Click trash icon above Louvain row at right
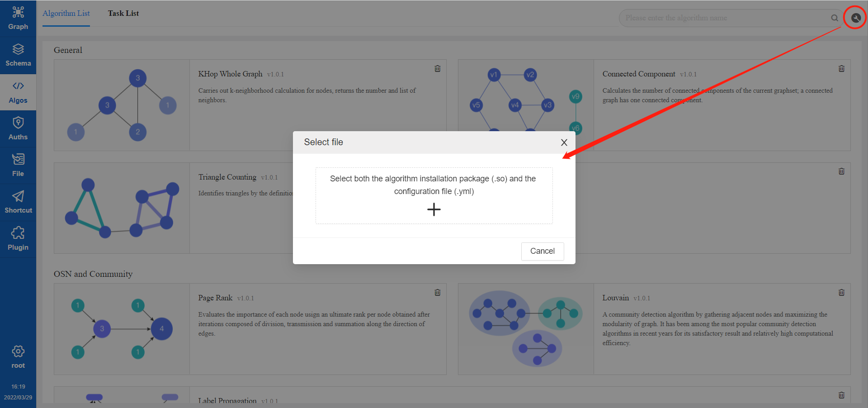This screenshot has width=868, height=408. (841, 171)
